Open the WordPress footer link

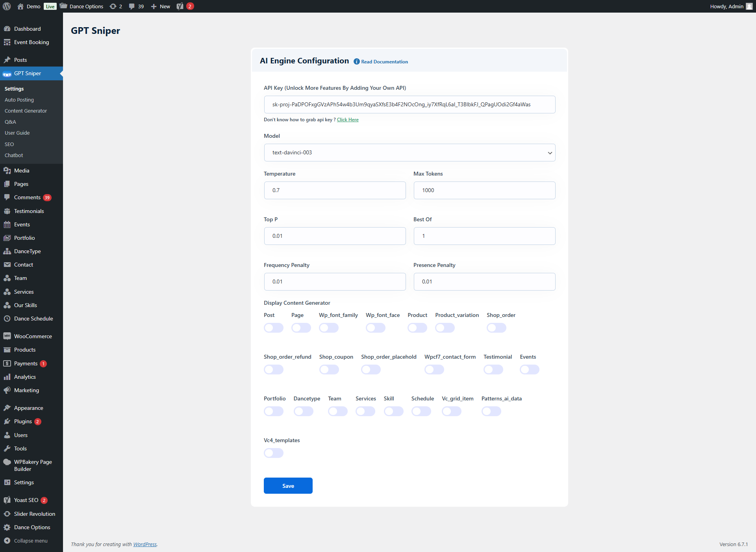point(145,544)
